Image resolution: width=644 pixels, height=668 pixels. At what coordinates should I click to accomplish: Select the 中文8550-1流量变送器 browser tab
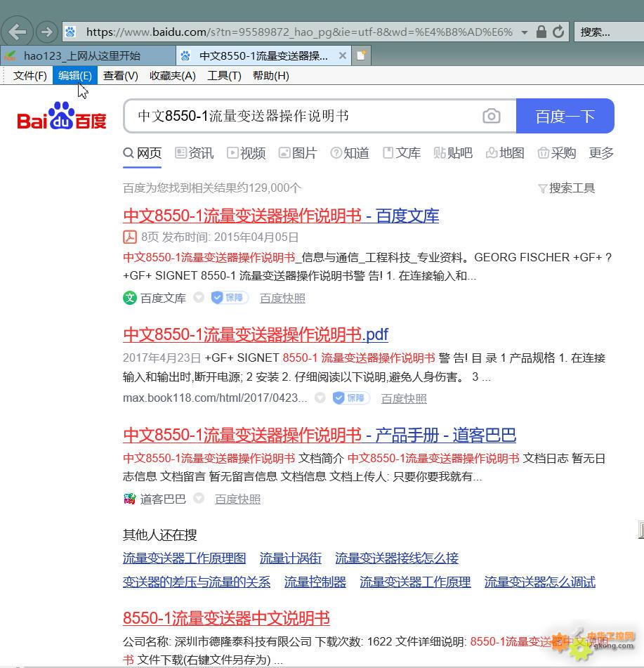[x=263, y=55]
